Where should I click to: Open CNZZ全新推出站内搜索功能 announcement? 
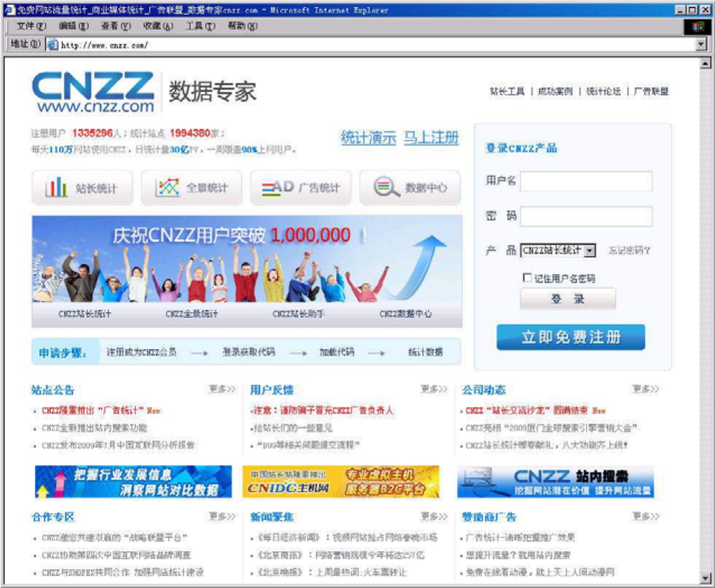(x=94, y=428)
